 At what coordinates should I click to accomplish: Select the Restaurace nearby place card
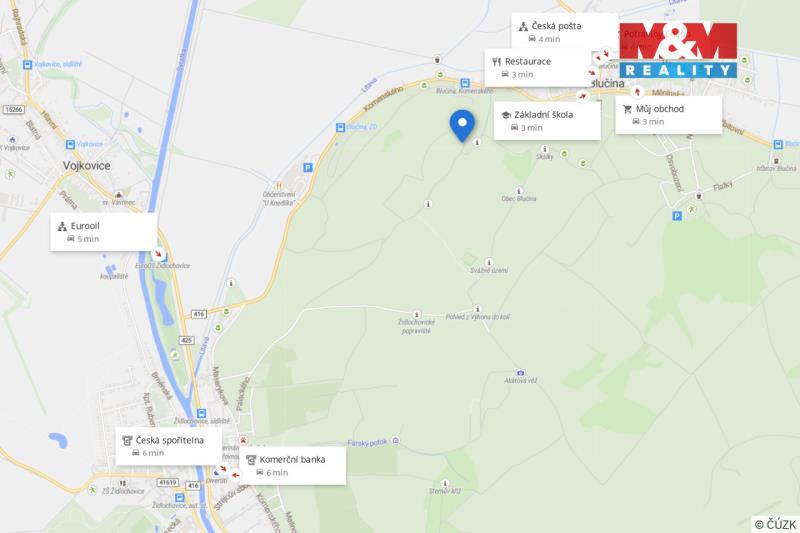(537, 68)
